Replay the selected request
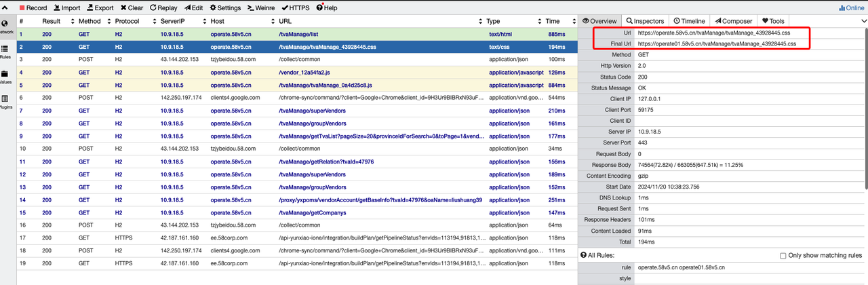Viewport: 868px width, 285px height. 163,8
